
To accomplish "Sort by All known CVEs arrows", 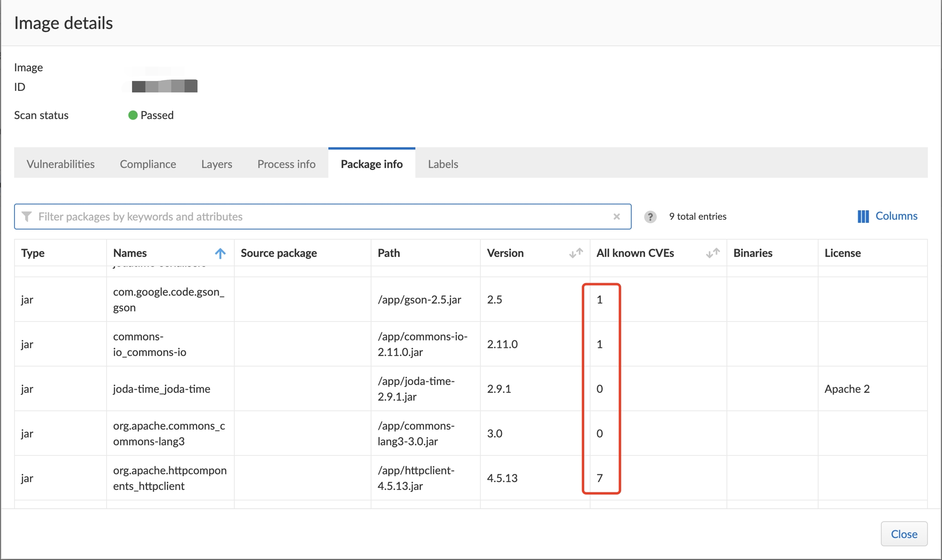I will click(713, 253).
